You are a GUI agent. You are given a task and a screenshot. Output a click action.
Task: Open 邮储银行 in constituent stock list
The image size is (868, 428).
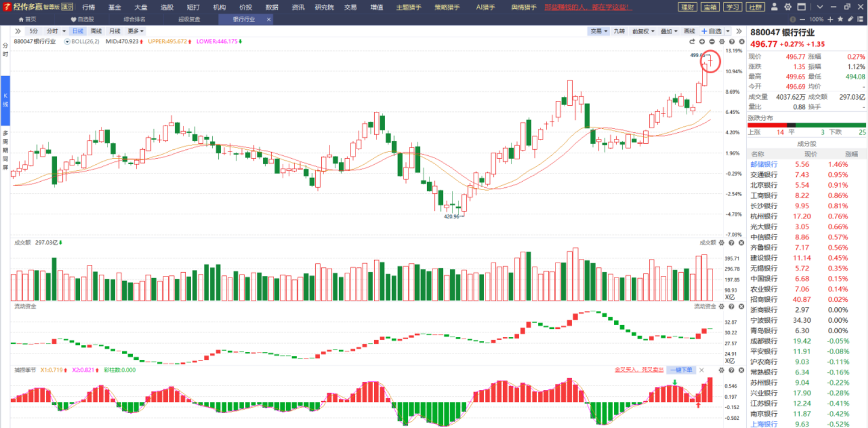coord(764,164)
